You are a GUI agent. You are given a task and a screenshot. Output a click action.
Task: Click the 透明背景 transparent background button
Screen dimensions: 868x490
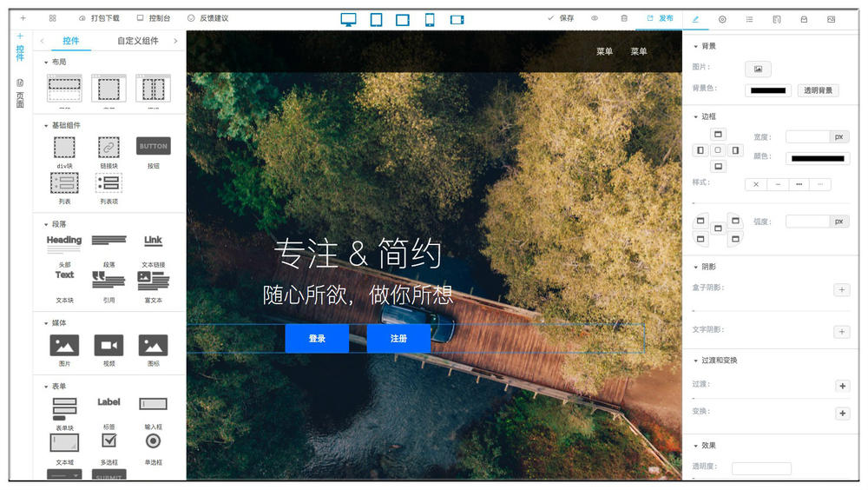(x=818, y=90)
